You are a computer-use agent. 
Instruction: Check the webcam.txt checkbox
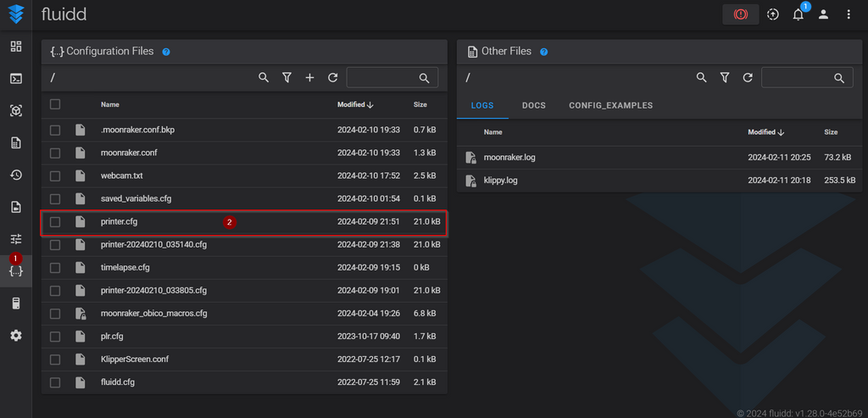click(55, 176)
